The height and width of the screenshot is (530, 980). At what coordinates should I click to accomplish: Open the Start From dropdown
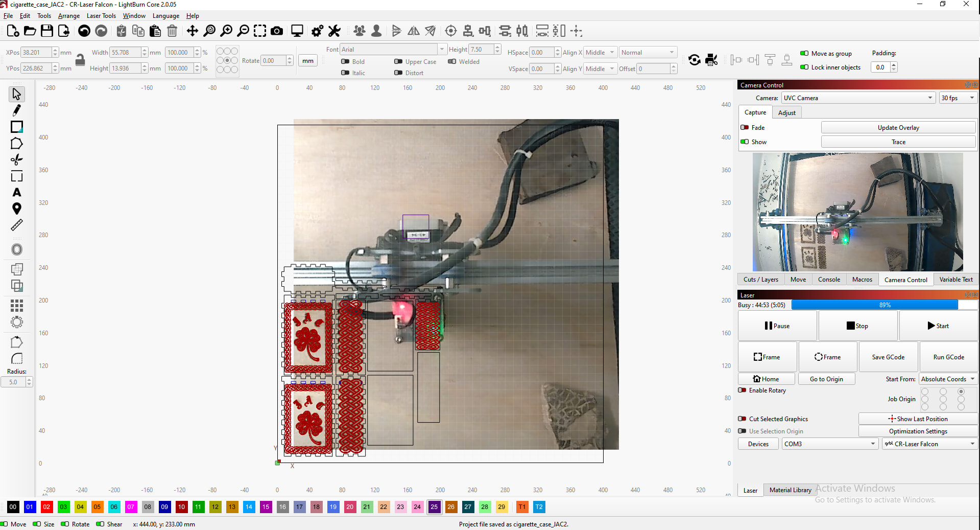[948, 379]
